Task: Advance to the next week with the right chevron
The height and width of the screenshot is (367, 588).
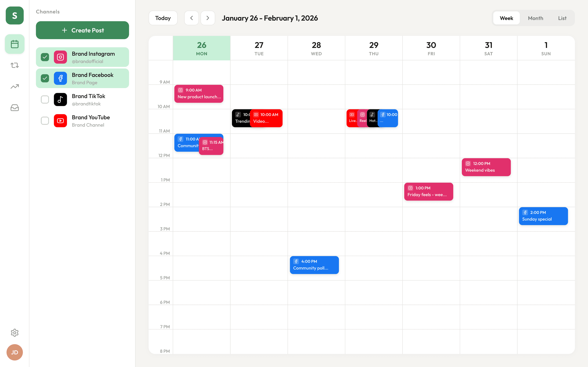Action: pos(208,18)
